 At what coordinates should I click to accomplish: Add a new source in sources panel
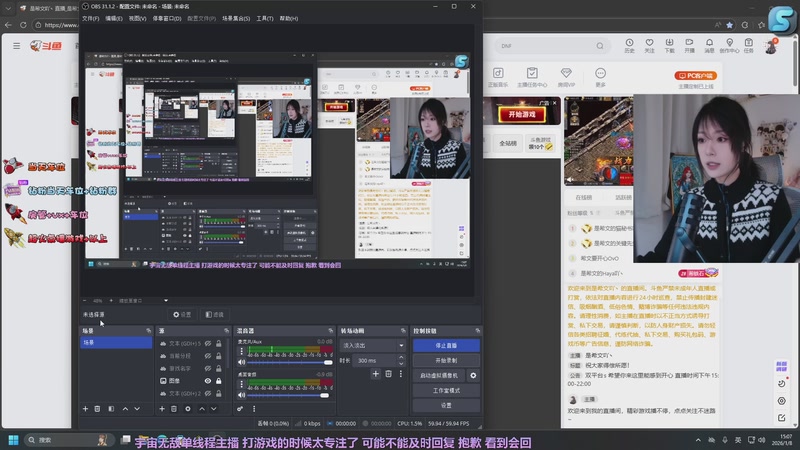[x=162, y=409]
